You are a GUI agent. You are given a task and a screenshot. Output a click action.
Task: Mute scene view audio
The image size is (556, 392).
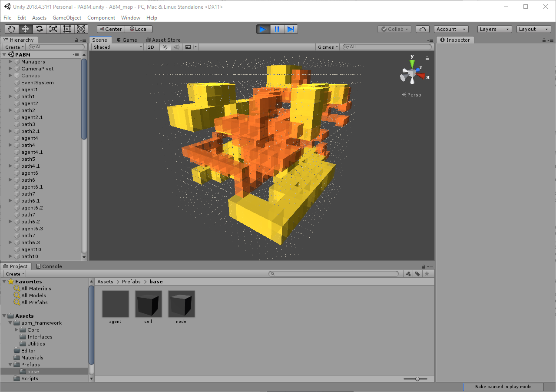point(175,47)
